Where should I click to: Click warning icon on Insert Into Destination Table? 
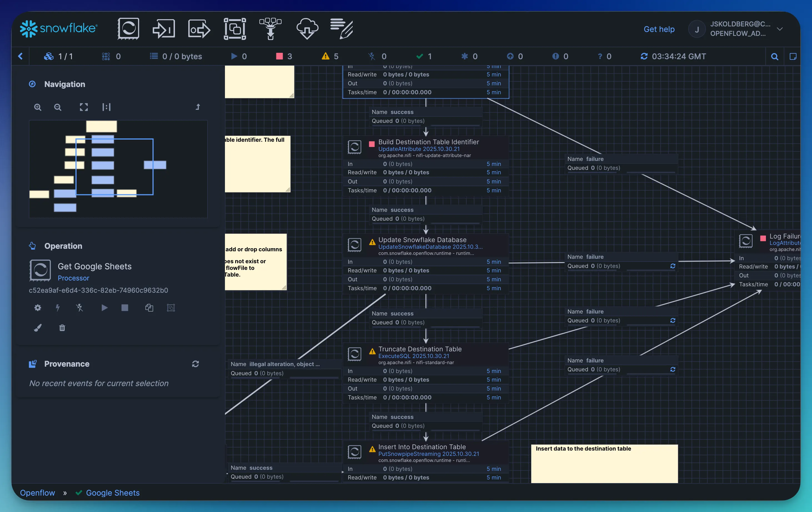(372, 449)
